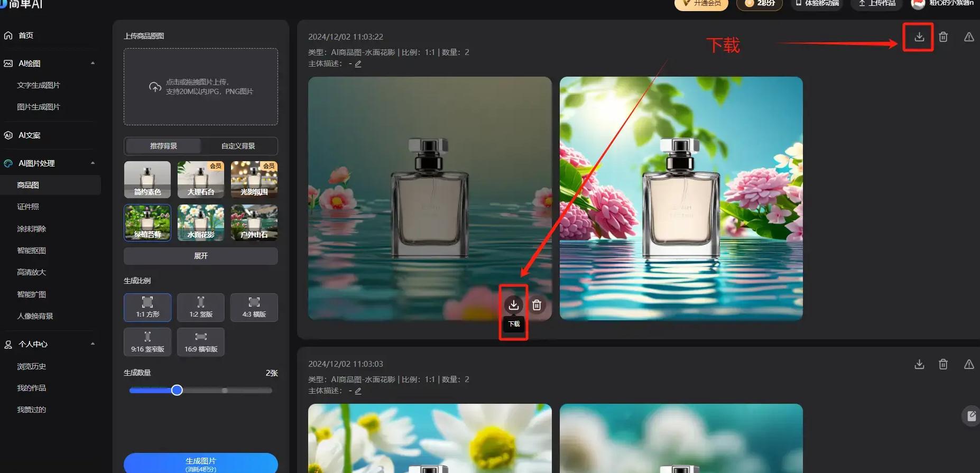The height and width of the screenshot is (473, 980).
Task: Open the user avatar profile
Action: coord(918,4)
